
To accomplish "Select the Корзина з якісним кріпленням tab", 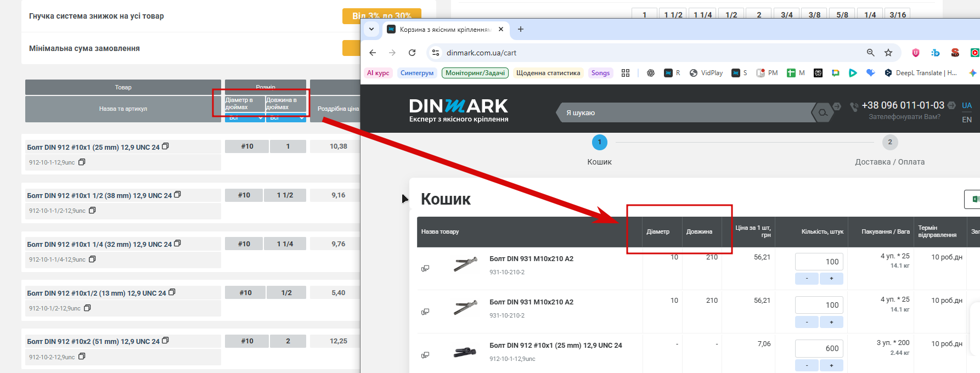I will (445, 30).
